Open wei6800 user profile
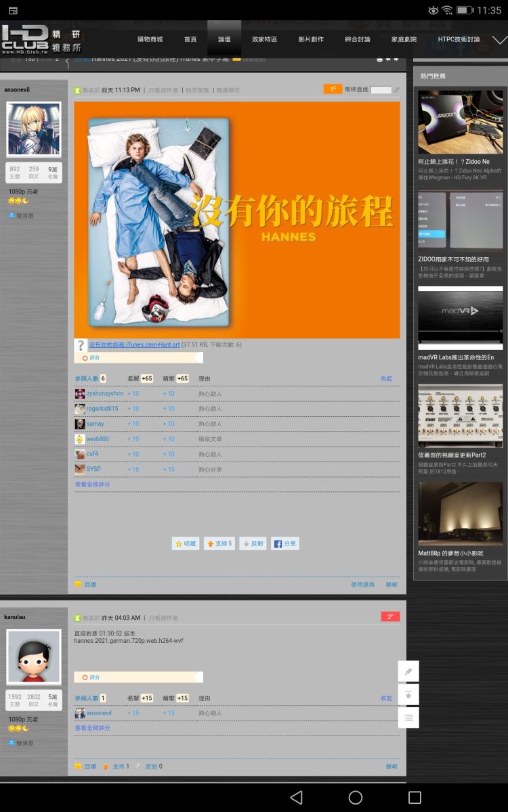508x812 pixels. (x=98, y=439)
